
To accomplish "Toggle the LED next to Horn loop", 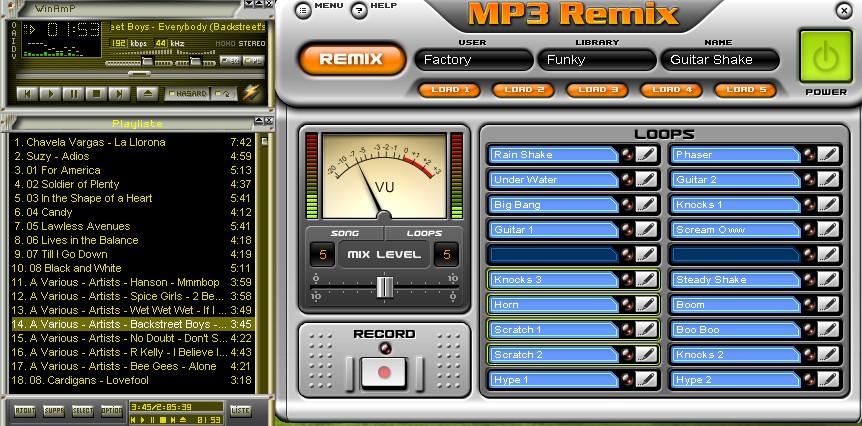I will pos(627,305).
